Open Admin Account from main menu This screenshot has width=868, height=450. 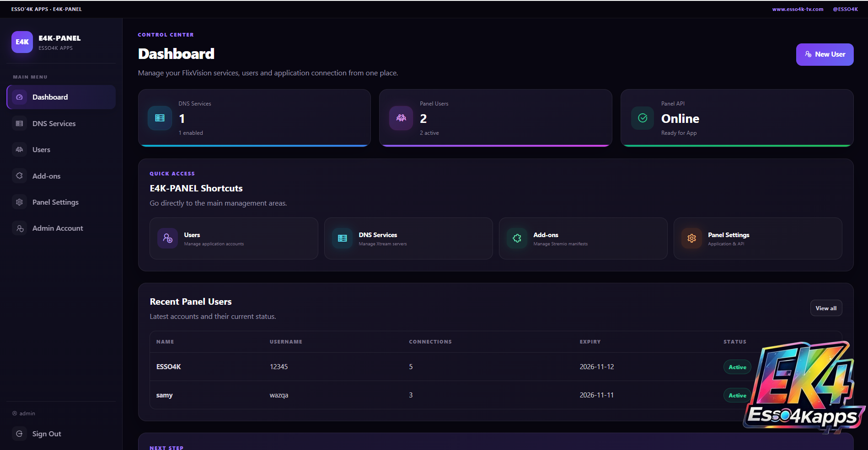pos(61,228)
